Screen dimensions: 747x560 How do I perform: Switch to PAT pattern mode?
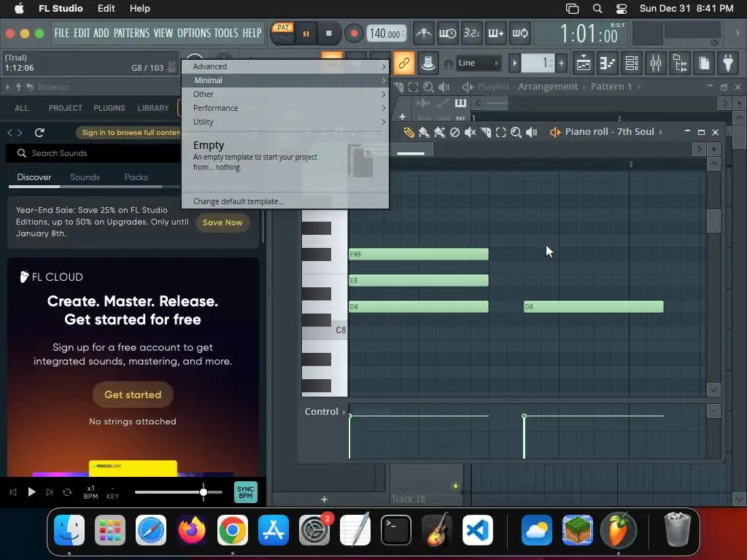[x=283, y=28]
